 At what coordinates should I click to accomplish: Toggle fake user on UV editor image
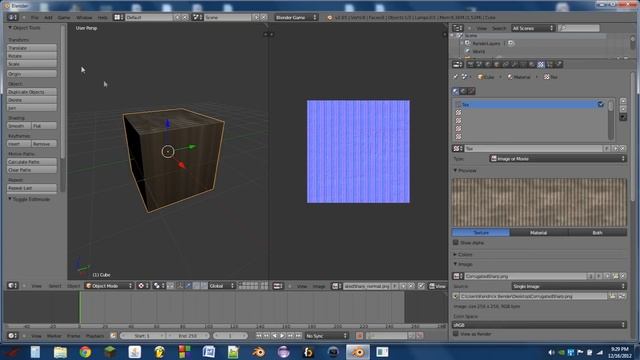[395, 286]
